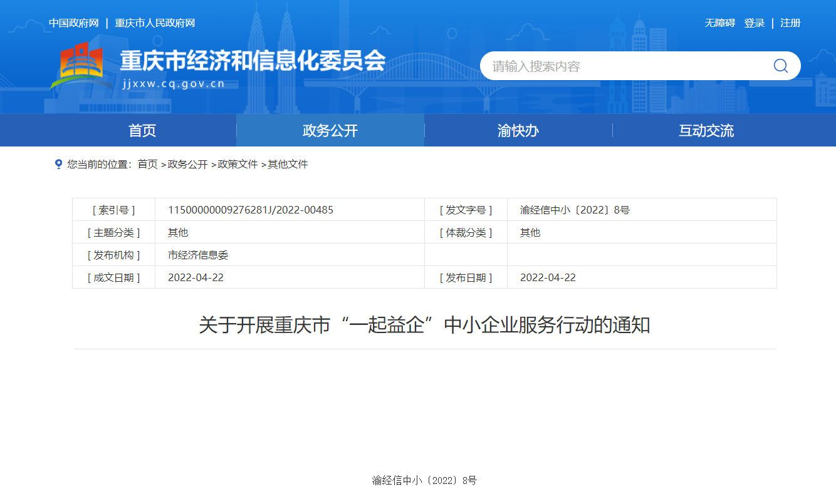Click 首页 in the breadcrumb trail
836x504 pixels.
click(x=148, y=164)
